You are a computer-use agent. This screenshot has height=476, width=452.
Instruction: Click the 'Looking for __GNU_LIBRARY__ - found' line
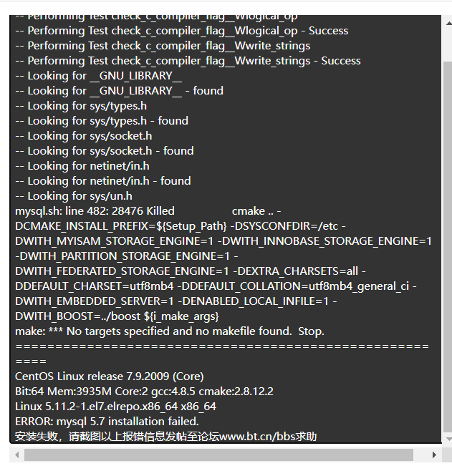point(120,91)
